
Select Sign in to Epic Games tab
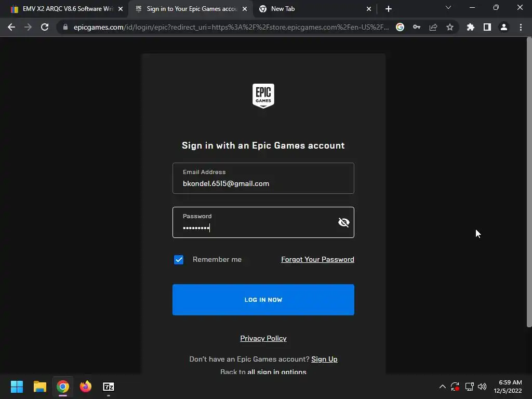[190, 9]
